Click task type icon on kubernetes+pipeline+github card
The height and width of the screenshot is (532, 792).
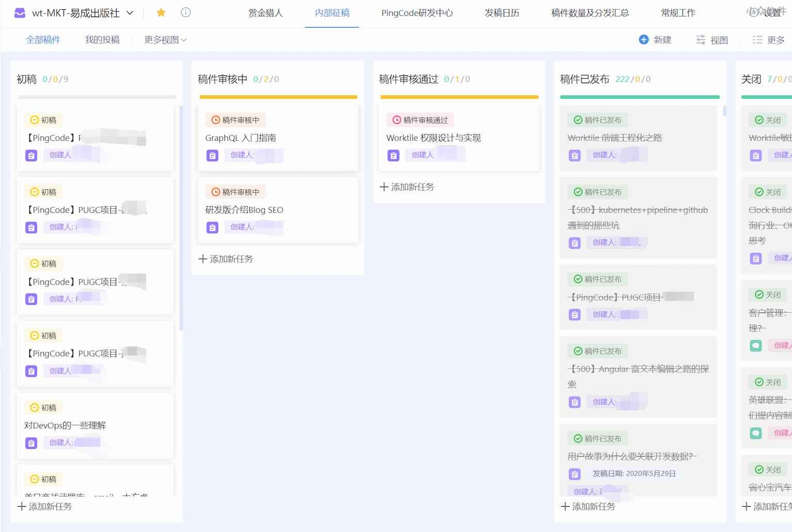574,243
